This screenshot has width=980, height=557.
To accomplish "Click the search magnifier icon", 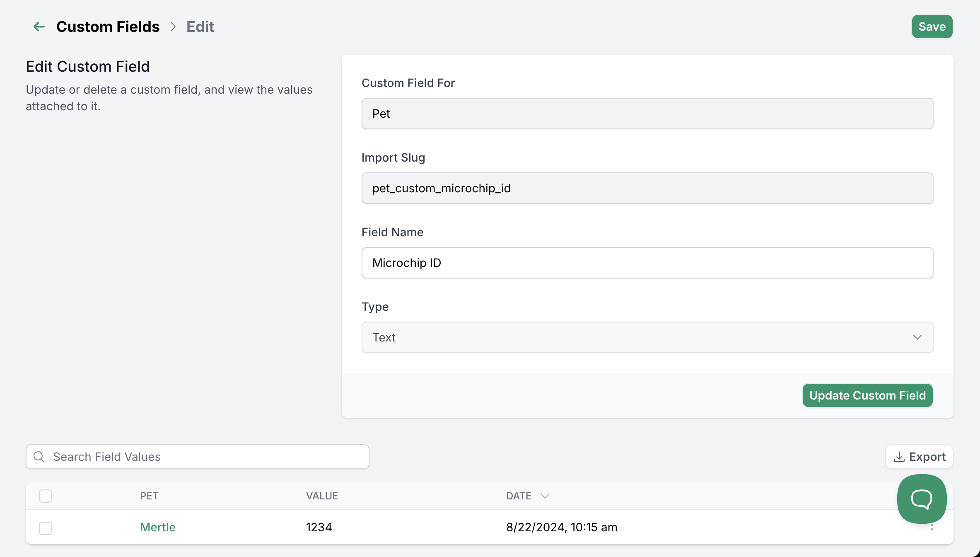I will [39, 457].
